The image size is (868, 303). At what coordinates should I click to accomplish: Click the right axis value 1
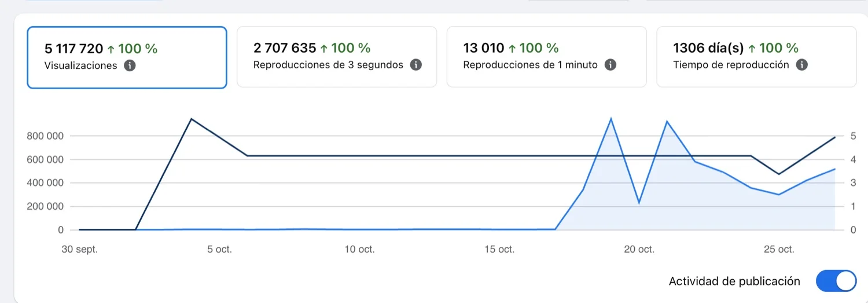[x=854, y=206]
